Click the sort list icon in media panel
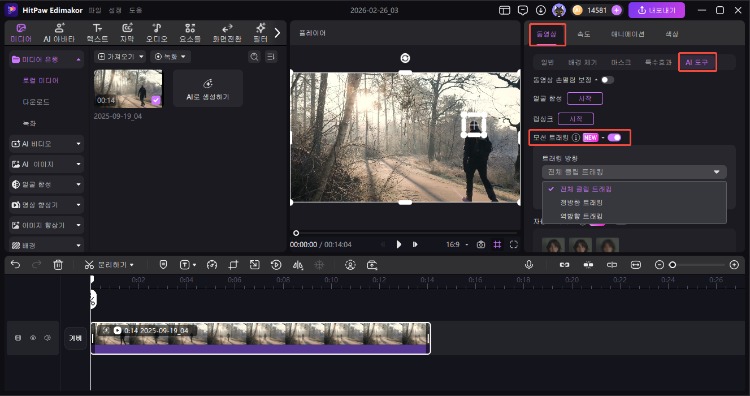The width and height of the screenshot is (750, 396). [271, 57]
